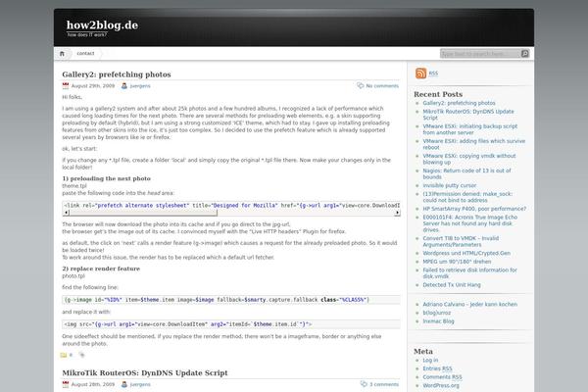
Task: Open the contact tab in navigation
Action: [x=85, y=53]
